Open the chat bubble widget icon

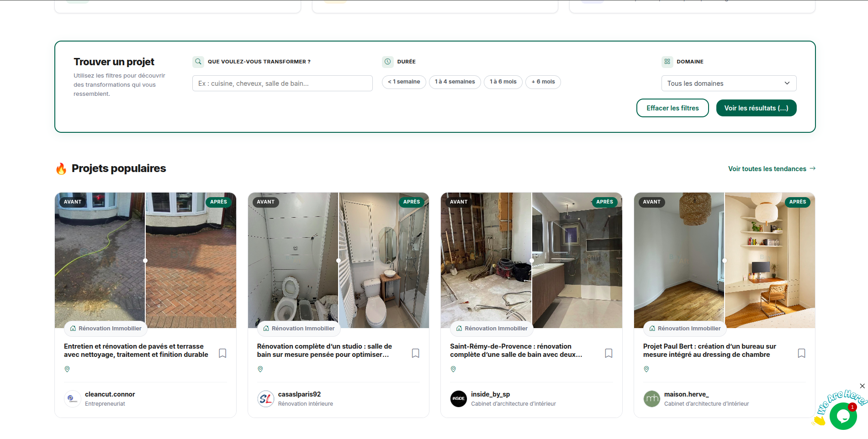[843, 416]
